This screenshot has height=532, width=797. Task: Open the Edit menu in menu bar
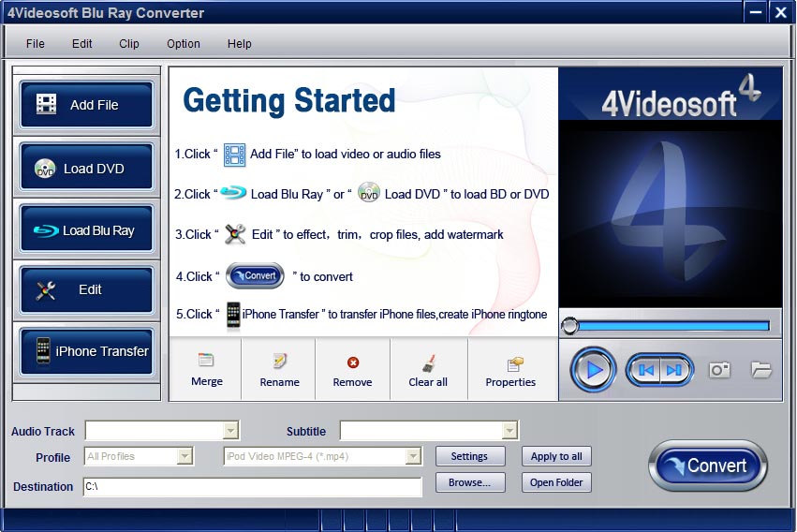81,44
